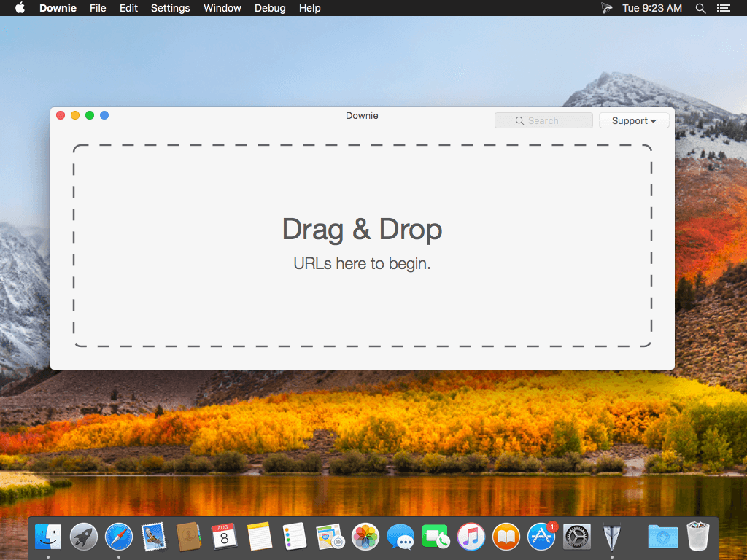Open Notes app in Dock

(260, 537)
